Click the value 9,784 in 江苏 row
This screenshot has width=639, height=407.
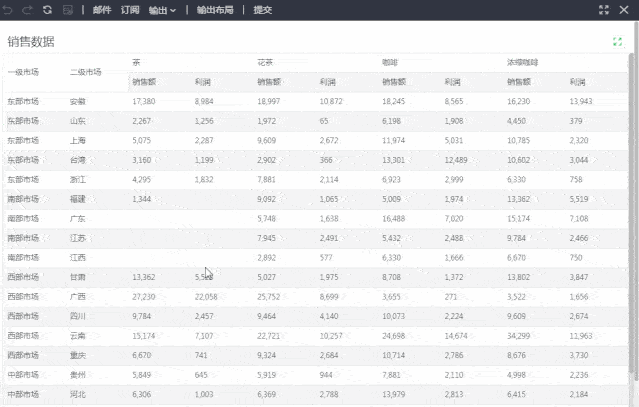point(516,238)
